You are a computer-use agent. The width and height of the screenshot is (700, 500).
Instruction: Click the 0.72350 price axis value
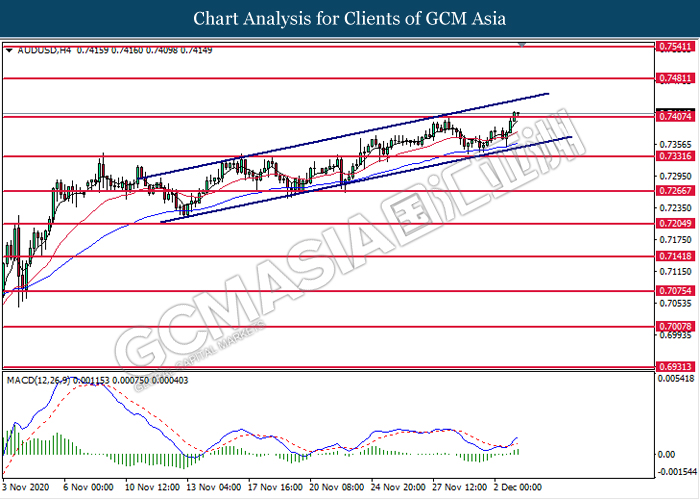[x=675, y=208]
